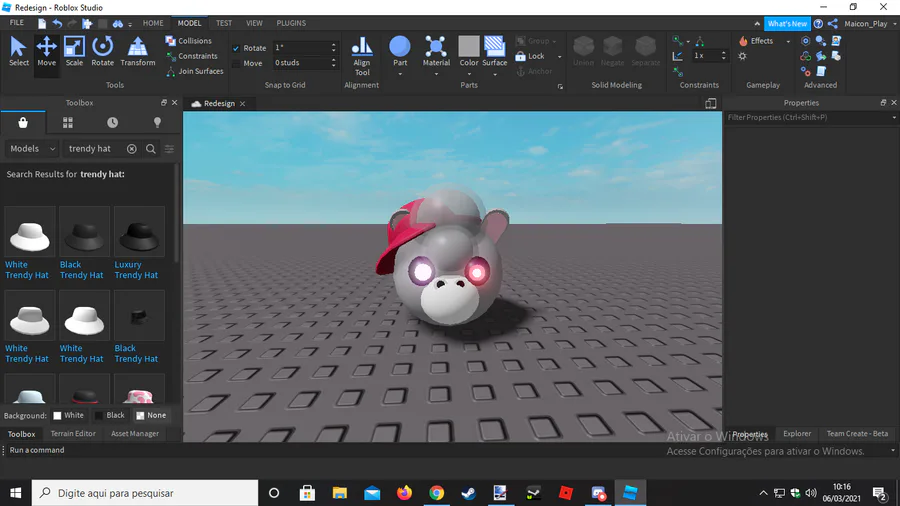
Task: Open the Material picker
Action: 436,50
